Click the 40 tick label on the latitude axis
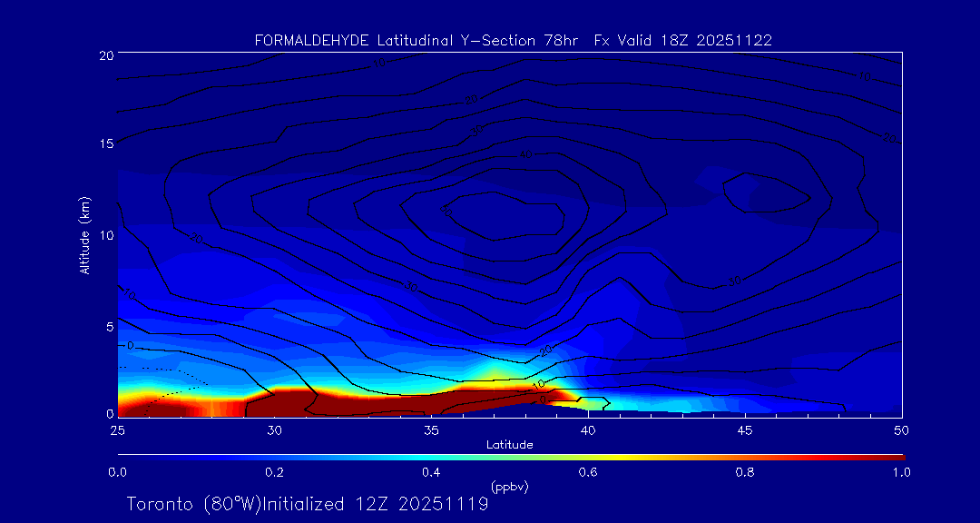 [588, 429]
